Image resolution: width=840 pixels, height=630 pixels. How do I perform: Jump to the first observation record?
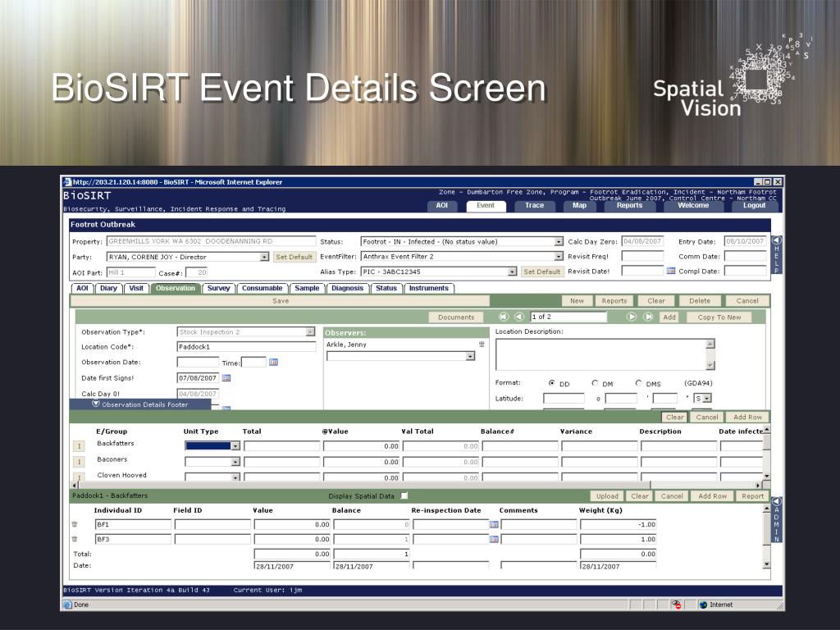click(x=504, y=317)
